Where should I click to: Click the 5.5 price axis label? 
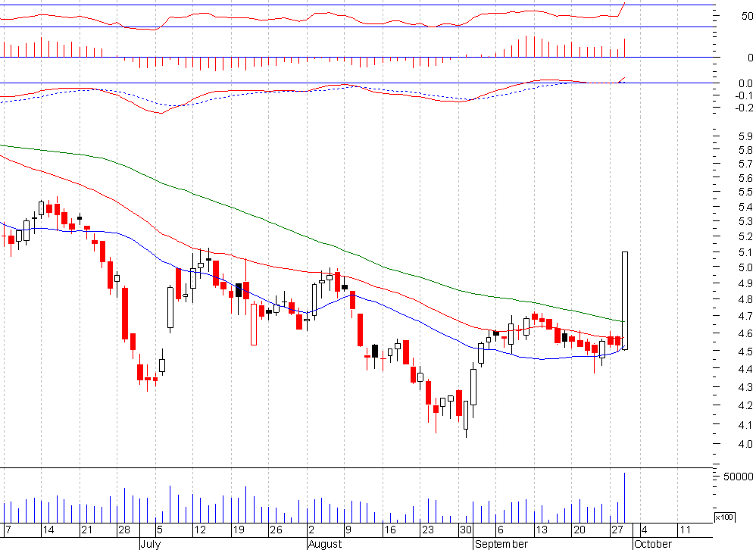[745, 192]
